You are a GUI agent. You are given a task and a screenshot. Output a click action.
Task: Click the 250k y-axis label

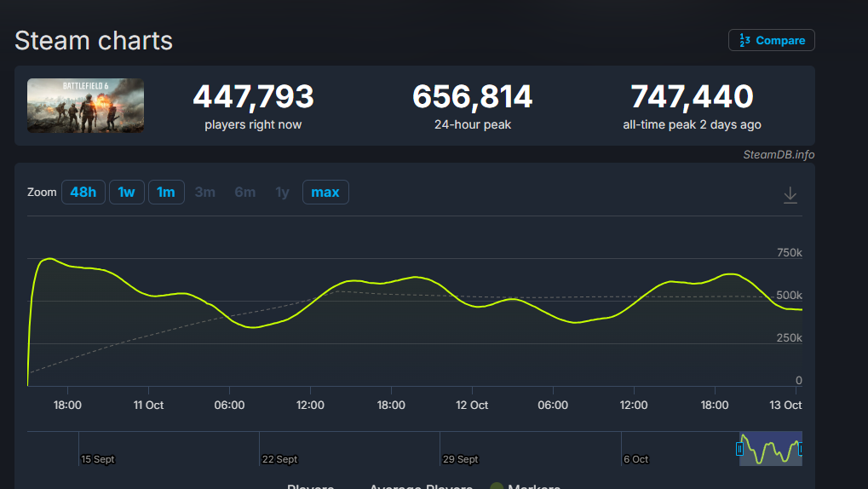790,338
